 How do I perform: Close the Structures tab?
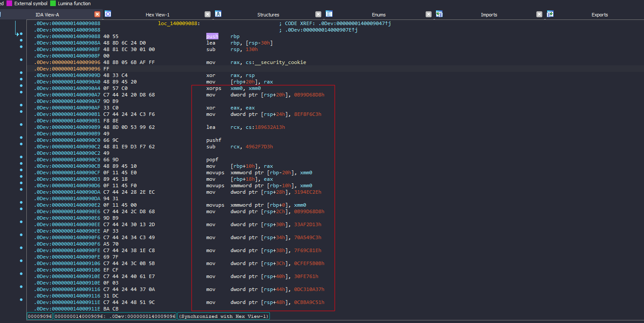coord(318,14)
